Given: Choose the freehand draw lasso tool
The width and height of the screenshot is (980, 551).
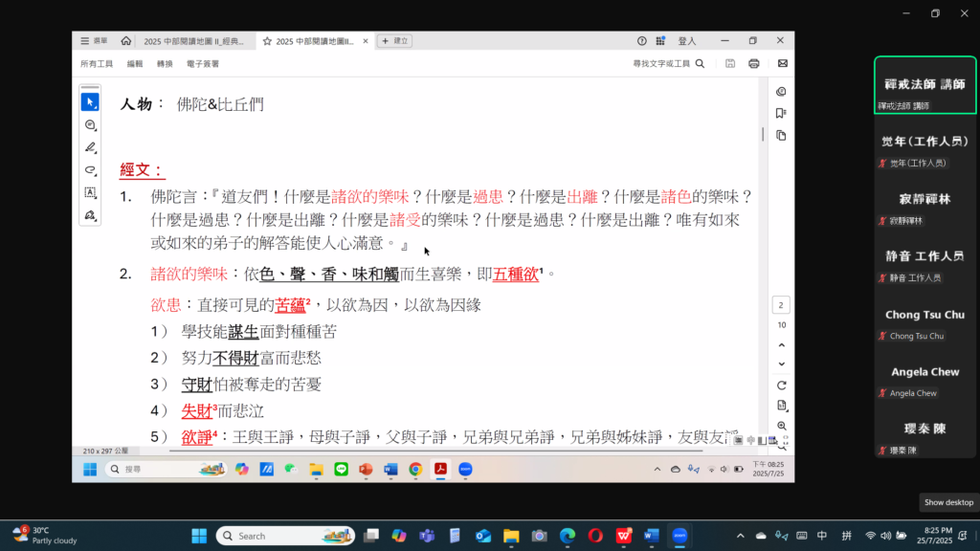Looking at the screenshot, I should 90,170.
